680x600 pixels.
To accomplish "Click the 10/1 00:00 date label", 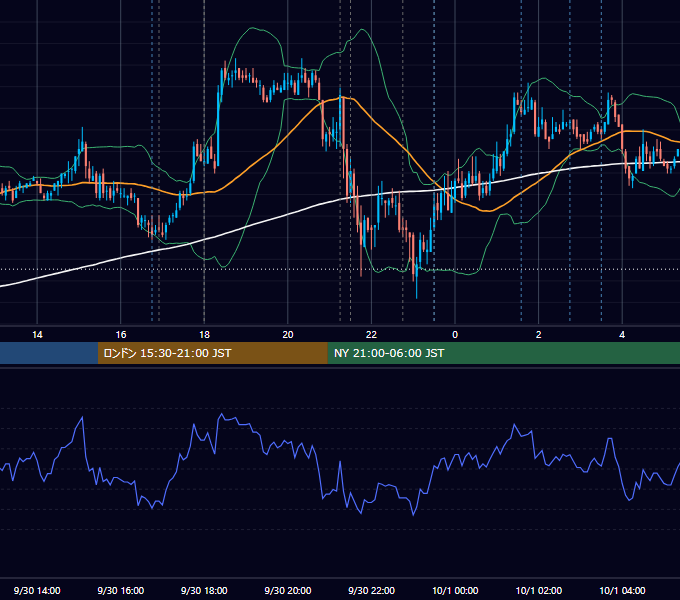I will coord(455,590).
